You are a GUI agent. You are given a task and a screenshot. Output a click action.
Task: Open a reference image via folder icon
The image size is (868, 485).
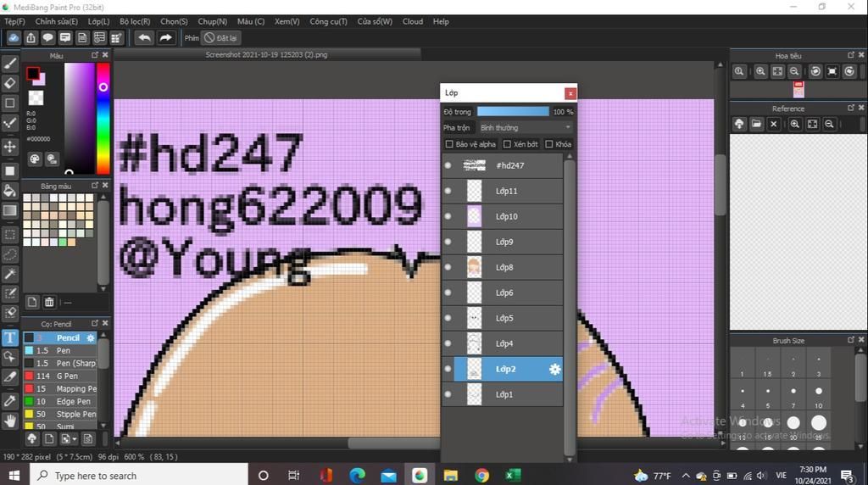[x=756, y=124]
